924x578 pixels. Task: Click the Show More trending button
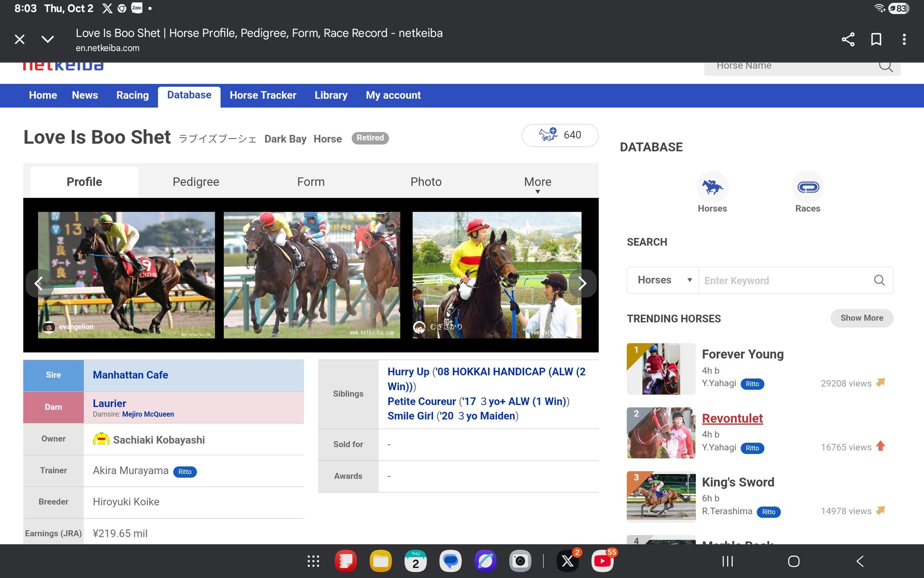tap(861, 318)
